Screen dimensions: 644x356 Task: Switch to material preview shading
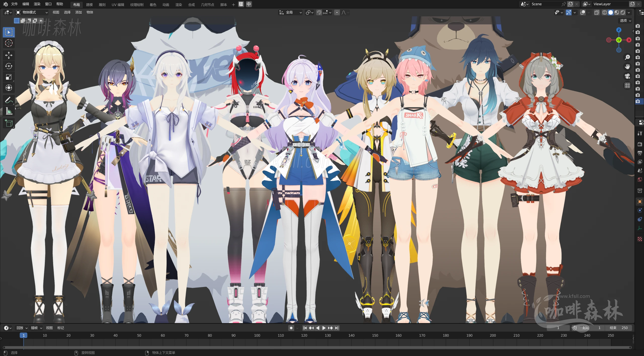point(617,12)
